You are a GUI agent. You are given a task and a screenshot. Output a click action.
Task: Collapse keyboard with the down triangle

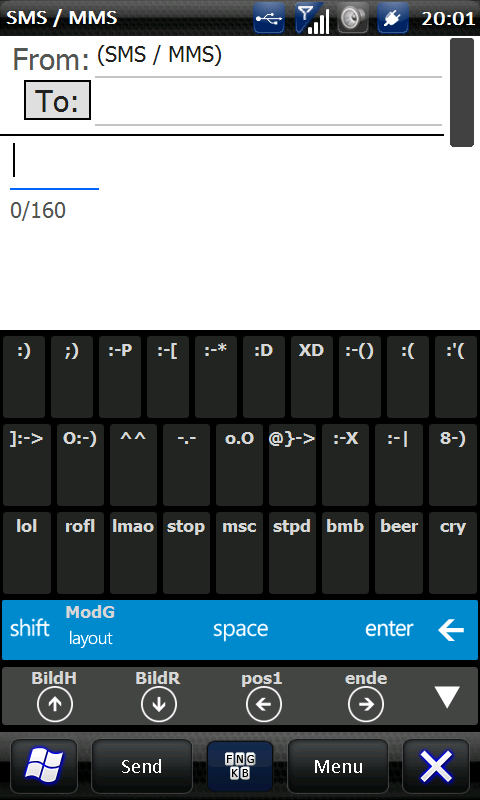tap(447, 696)
